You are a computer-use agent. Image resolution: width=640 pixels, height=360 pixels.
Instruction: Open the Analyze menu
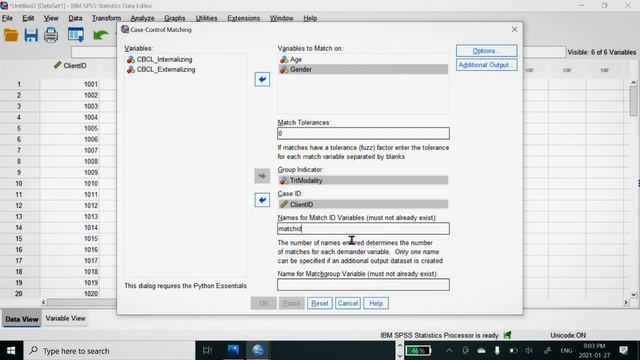click(x=142, y=18)
